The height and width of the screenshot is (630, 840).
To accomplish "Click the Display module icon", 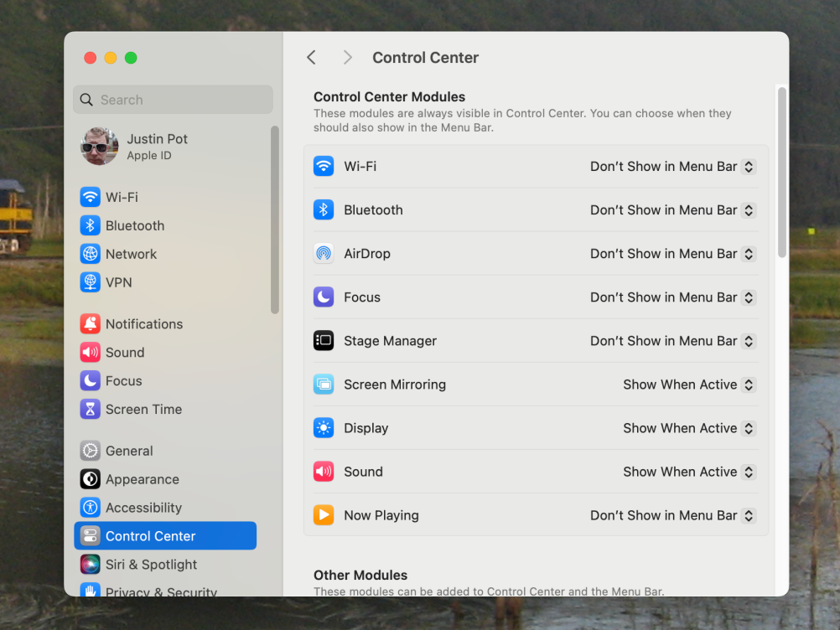I will tap(324, 427).
